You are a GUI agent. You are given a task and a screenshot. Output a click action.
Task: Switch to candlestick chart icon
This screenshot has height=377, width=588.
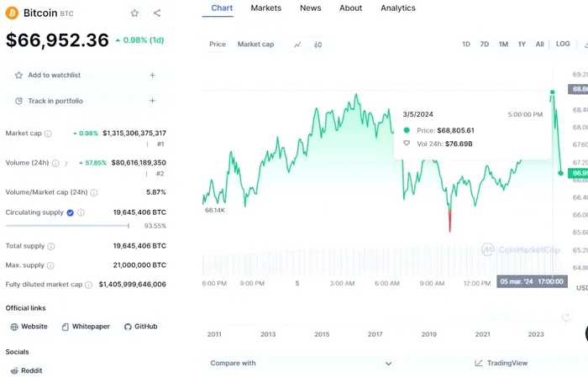318,45
